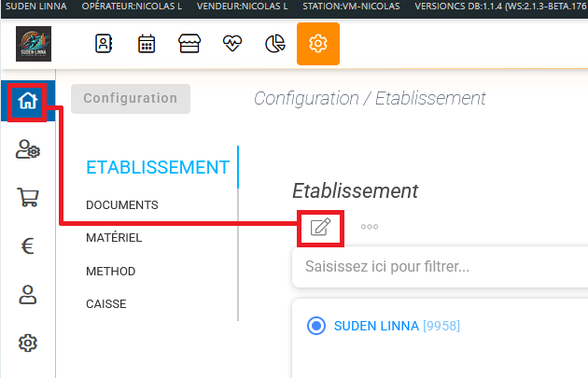
Task: Click the orange settings gear button
Action: (x=318, y=44)
